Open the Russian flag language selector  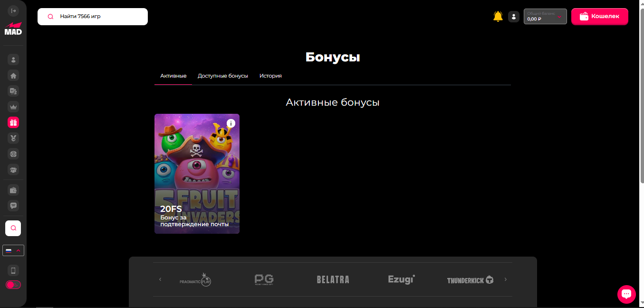pyautogui.click(x=13, y=250)
